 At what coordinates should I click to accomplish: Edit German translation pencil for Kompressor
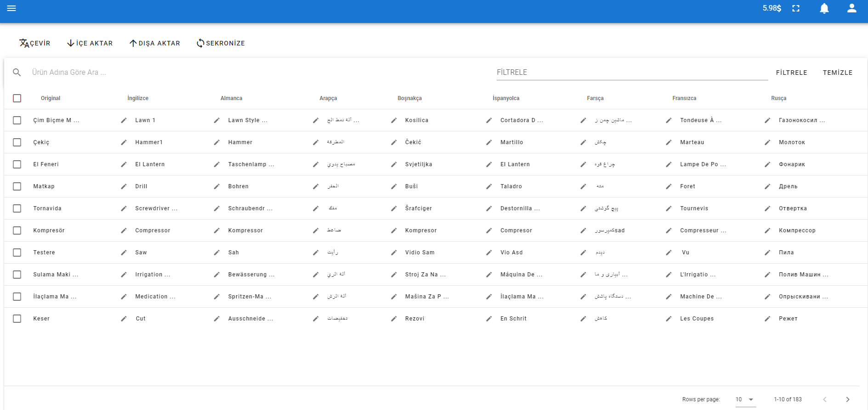point(216,230)
